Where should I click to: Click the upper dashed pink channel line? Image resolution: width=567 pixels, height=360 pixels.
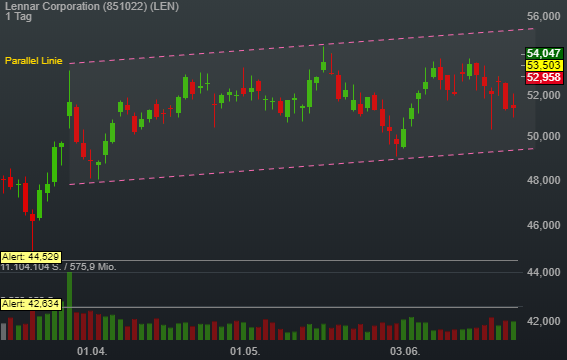[302, 46]
